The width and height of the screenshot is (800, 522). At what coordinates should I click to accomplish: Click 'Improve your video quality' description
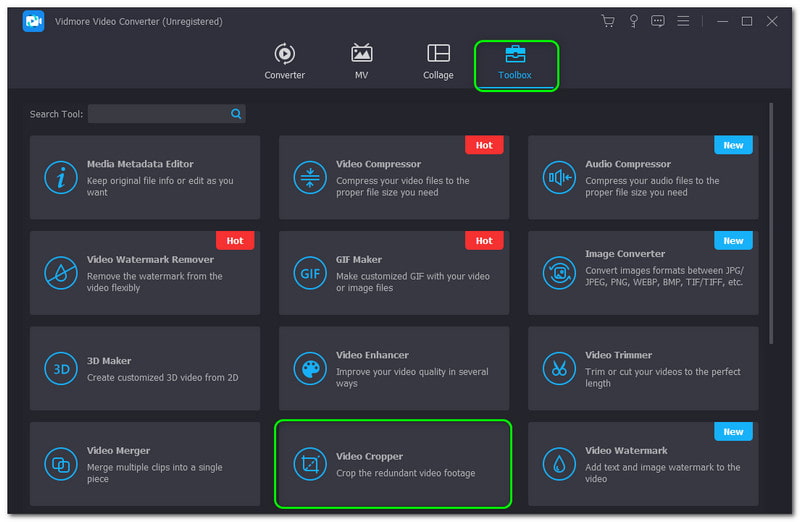tap(412, 378)
